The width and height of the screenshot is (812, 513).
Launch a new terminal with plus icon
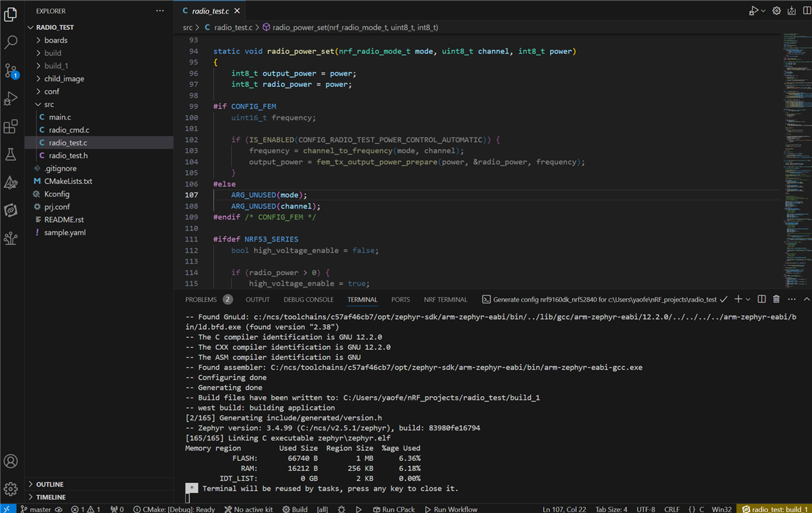point(738,299)
